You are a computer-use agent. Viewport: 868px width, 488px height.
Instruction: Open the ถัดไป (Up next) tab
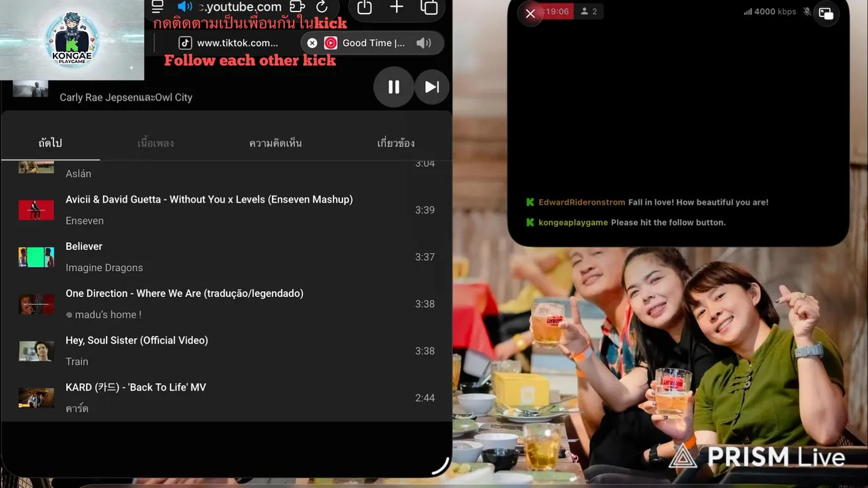pyautogui.click(x=50, y=143)
